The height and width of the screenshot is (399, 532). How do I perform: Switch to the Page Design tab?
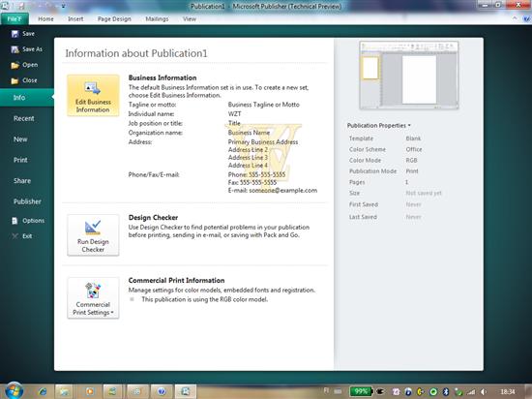[114, 19]
